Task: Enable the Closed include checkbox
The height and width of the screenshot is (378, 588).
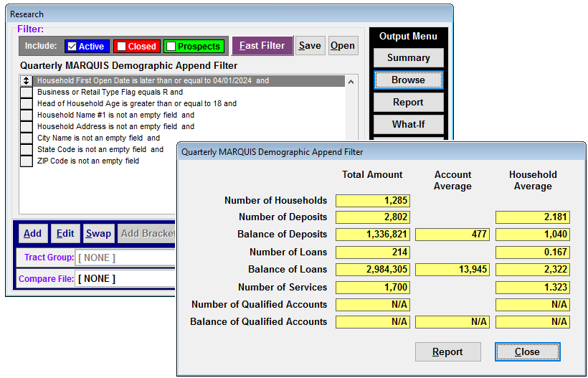Action: click(121, 47)
